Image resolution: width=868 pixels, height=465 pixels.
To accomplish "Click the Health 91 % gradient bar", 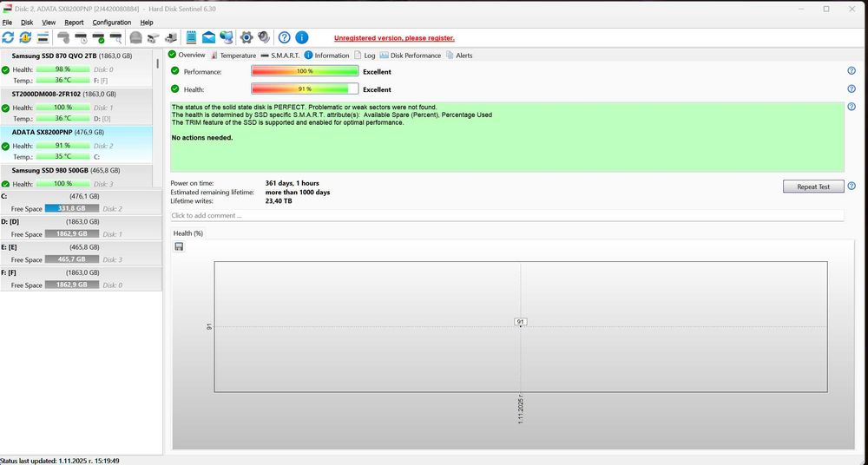I will click(x=305, y=89).
